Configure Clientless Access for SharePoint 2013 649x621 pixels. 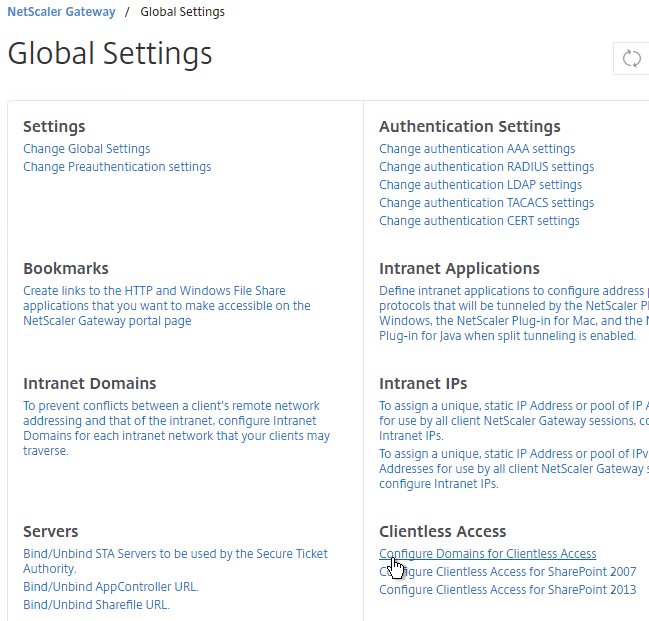[507, 590]
